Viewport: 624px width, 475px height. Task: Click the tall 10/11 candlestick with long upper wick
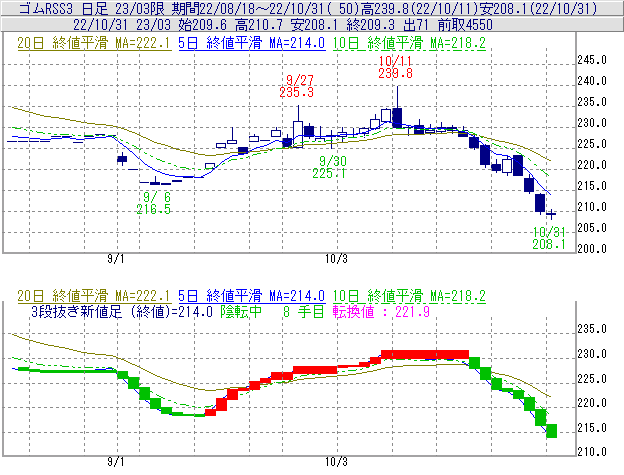(397, 107)
